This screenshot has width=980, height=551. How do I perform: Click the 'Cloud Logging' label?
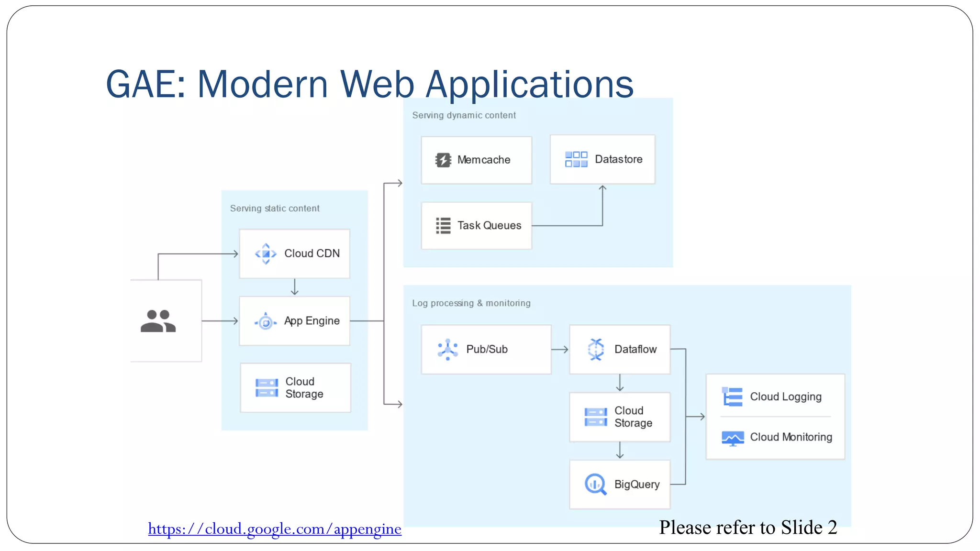786,397
